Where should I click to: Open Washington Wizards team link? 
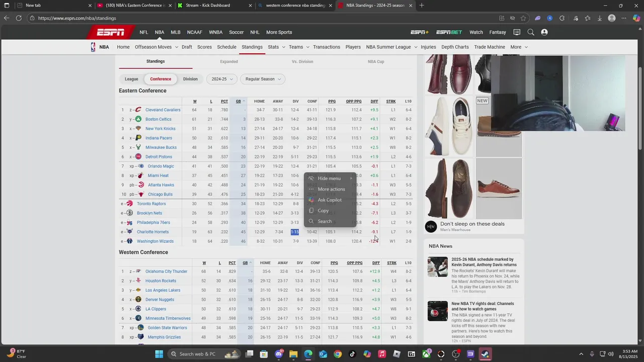(x=155, y=241)
